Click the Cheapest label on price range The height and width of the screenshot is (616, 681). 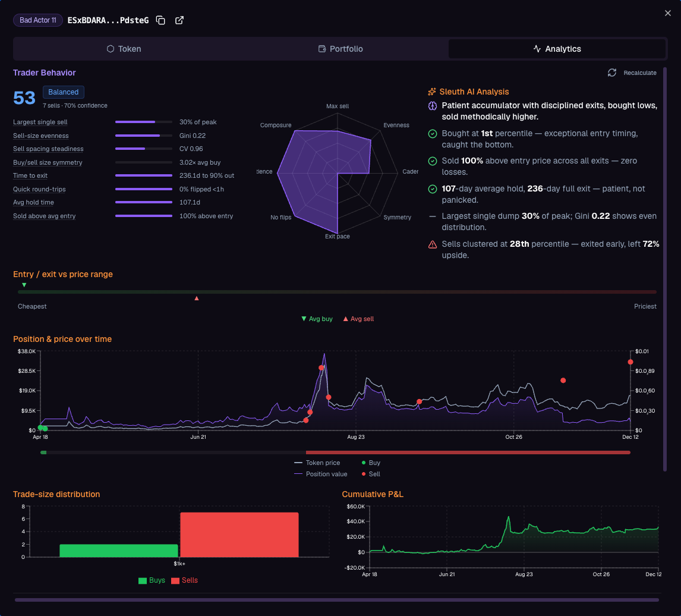pyautogui.click(x=32, y=306)
